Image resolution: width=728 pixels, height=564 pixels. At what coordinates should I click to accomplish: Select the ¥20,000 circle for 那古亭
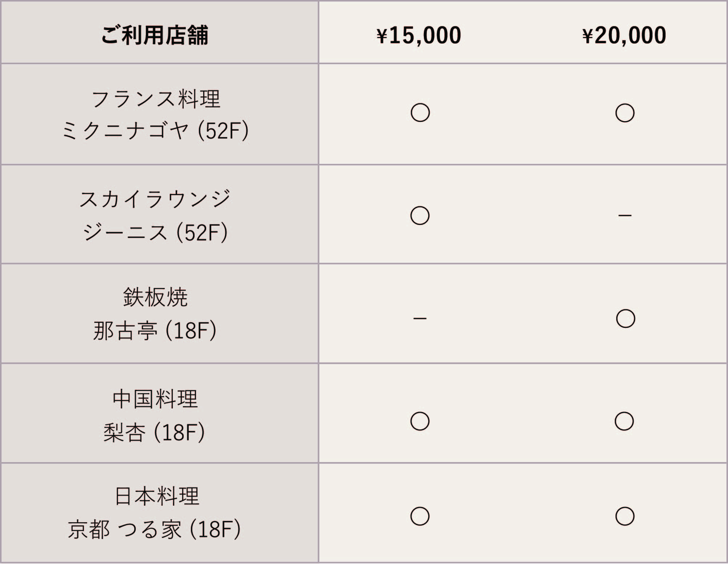point(625,318)
